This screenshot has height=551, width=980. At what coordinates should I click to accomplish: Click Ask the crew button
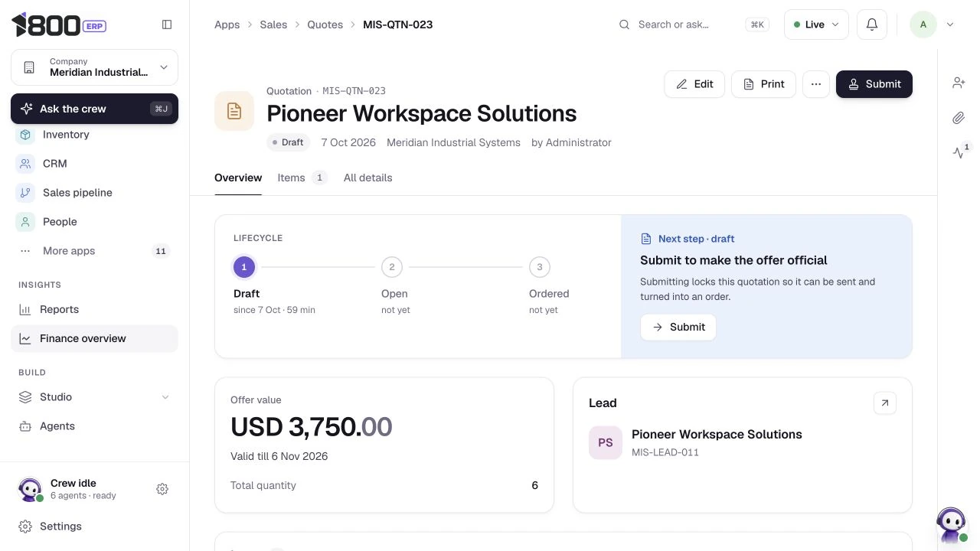(x=95, y=109)
